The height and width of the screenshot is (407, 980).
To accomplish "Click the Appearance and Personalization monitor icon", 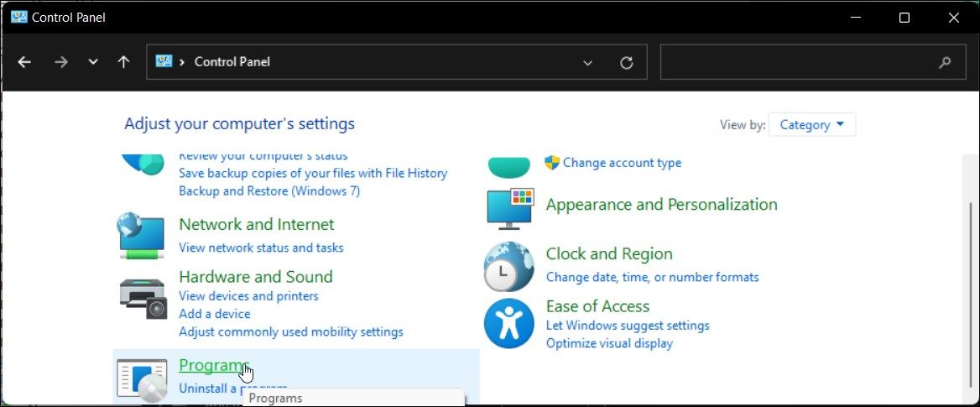I will (509, 207).
